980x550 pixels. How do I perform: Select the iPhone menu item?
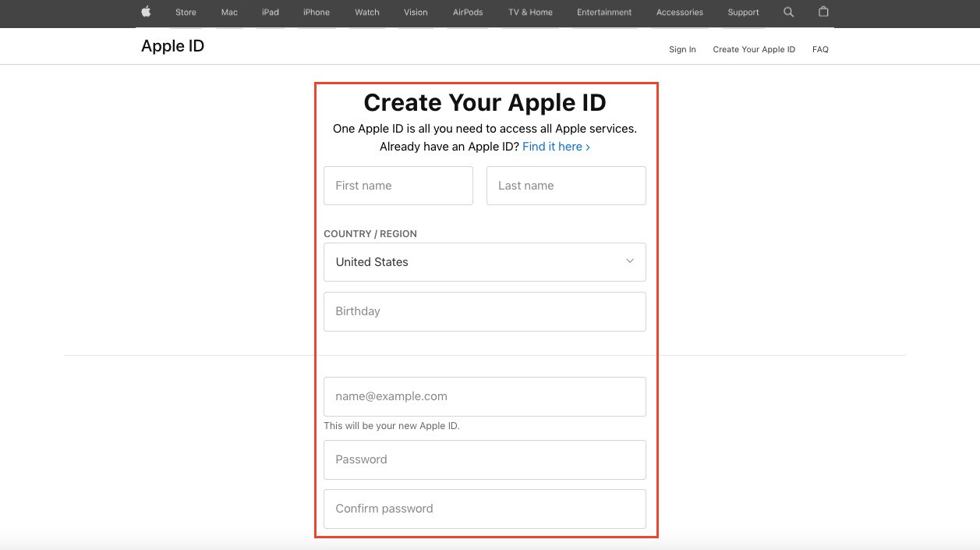click(315, 12)
